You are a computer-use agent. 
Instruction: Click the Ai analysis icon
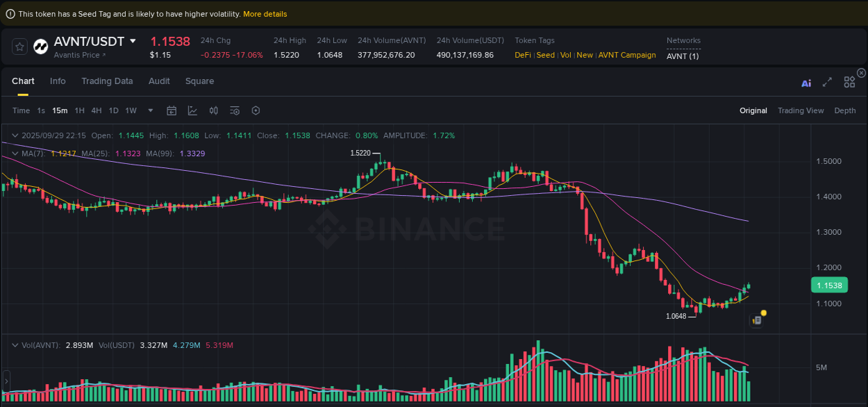point(806,82)
